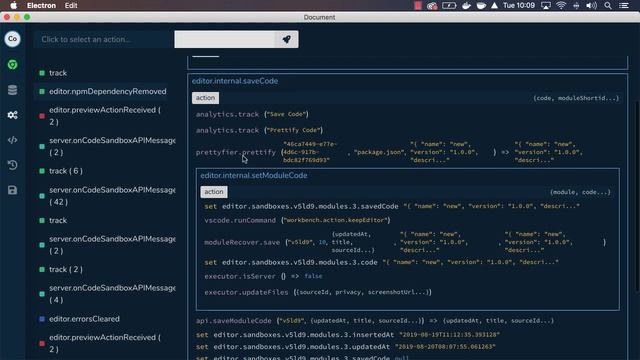This screenshot has width=640, height=360.
Task: Click the AirPlay display icon in menu bar
Action: [x=546, y=5]
